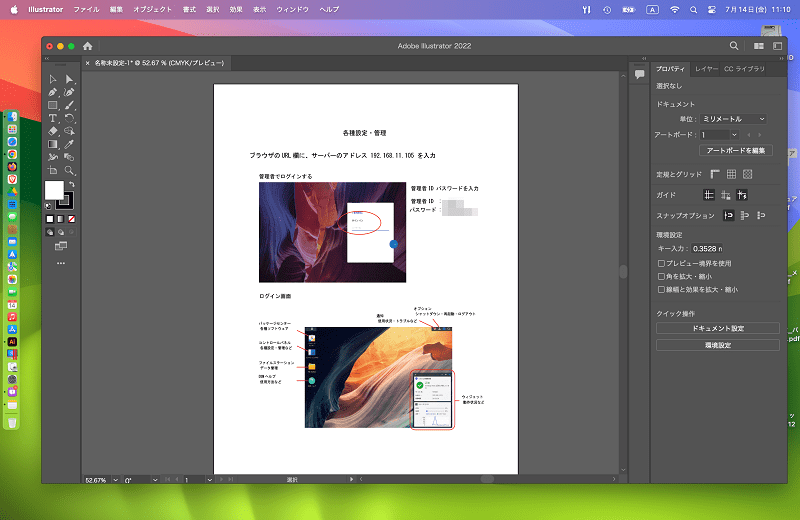Select the Blend tool
Image resolution: width=800 pixels, height=520 pixels.
[x=69, y=157]
